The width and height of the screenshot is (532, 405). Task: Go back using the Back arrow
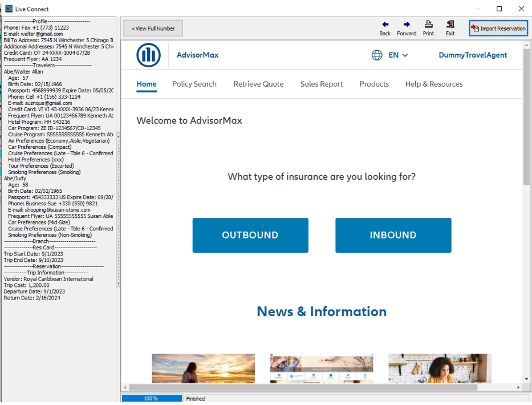385,28
